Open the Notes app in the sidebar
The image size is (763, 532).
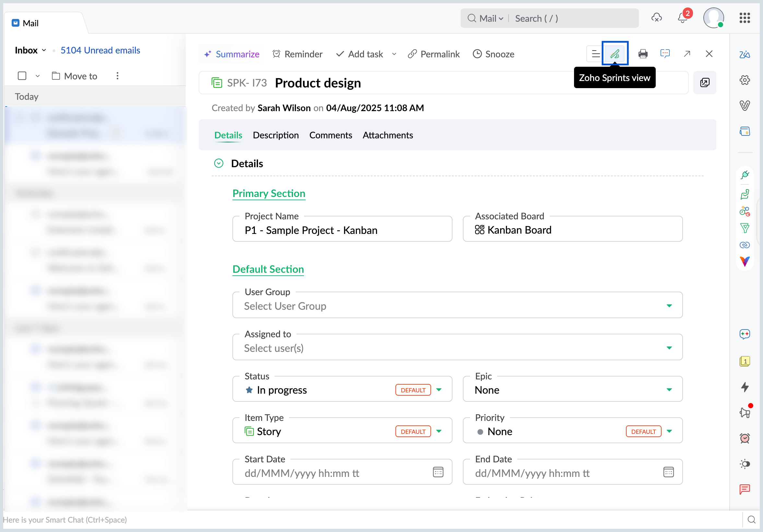(745, 362)
